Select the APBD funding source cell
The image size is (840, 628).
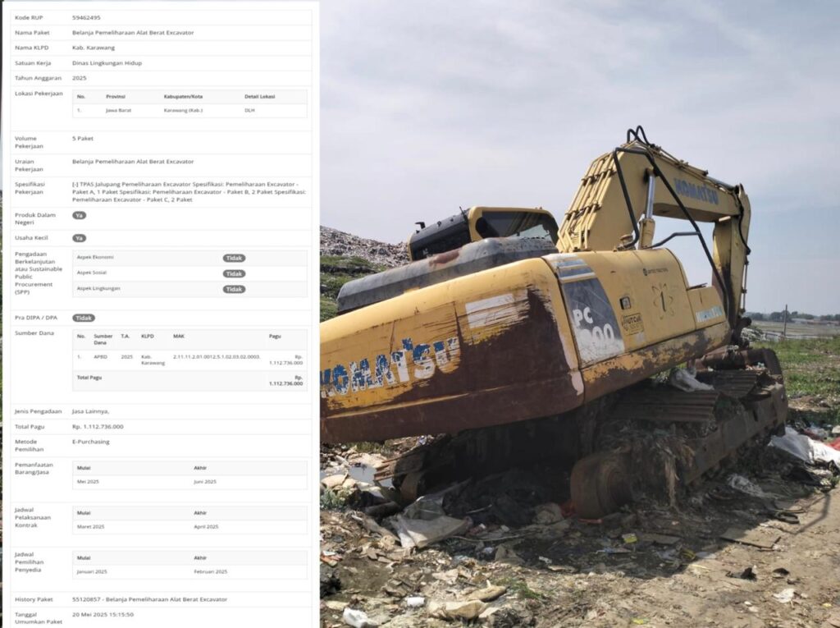[x=100, y=356]
